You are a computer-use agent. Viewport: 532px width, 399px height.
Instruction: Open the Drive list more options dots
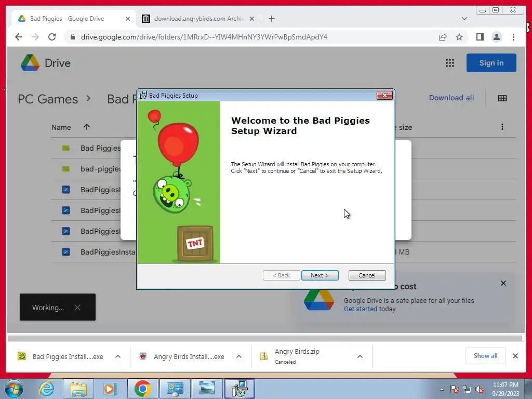(502, 127)
